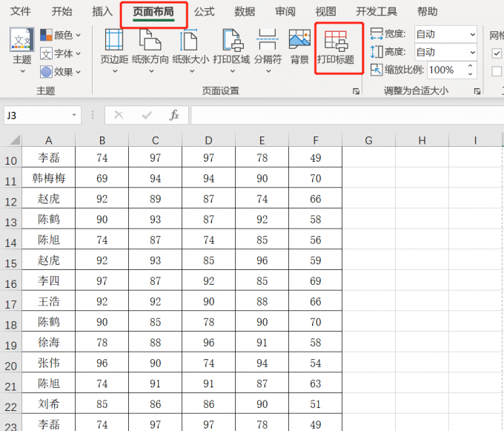Select the 徐海 name cell
Screen dimensions: 504x431
point(48,342)
